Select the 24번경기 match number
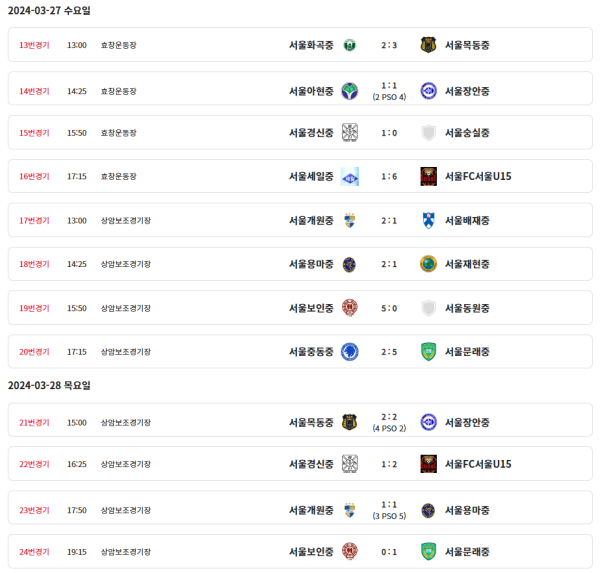Viewport: 600px width, 573px height. [34, 551]
